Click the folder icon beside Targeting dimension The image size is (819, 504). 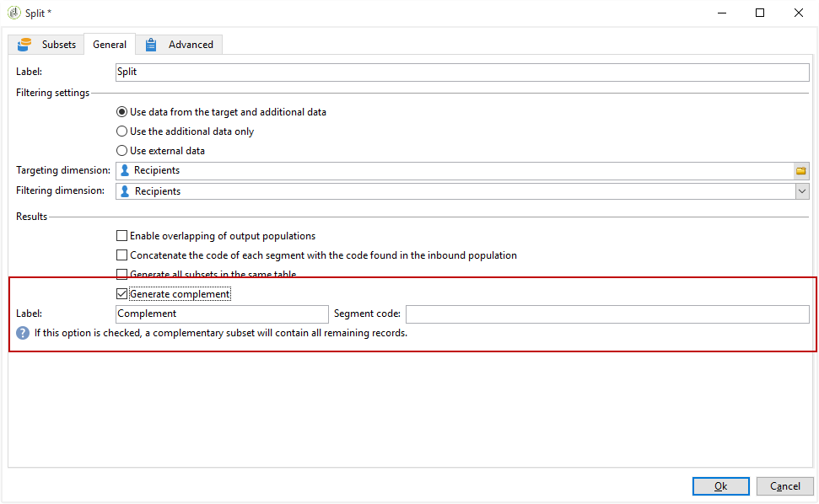[x=800, y=170]
